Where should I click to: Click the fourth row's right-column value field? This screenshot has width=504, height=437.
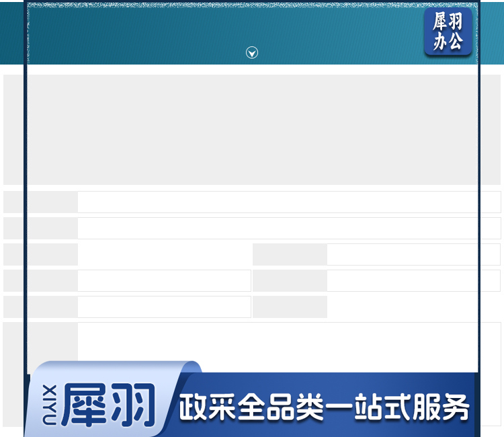(413, 281)
